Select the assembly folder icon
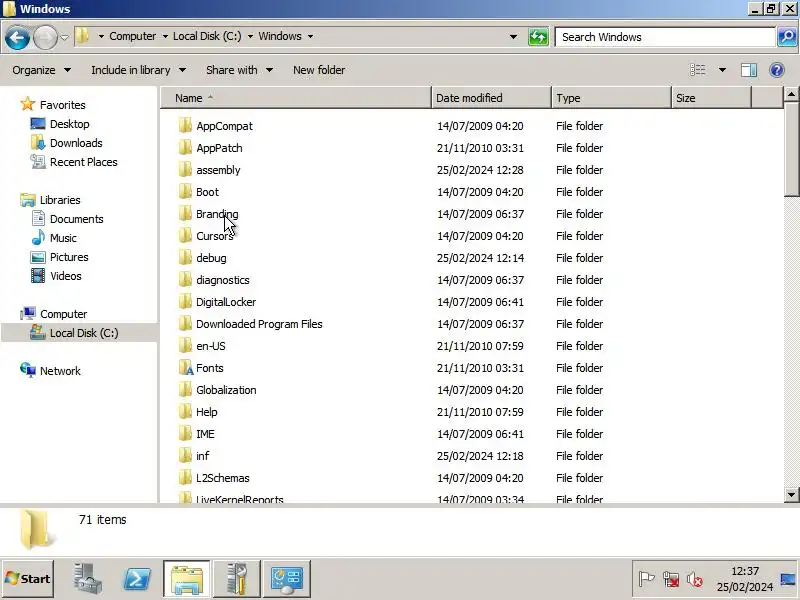This screenshot has width=800, height=600. (185, 169)
